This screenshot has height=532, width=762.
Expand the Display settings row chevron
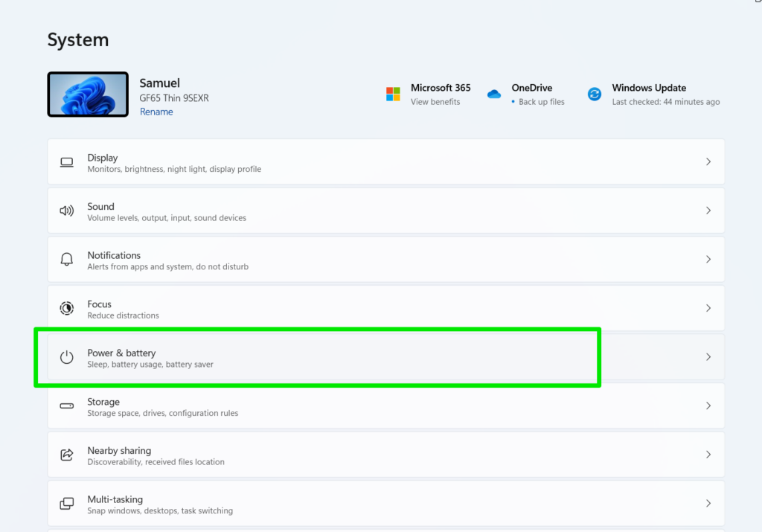tap(708, 162)
